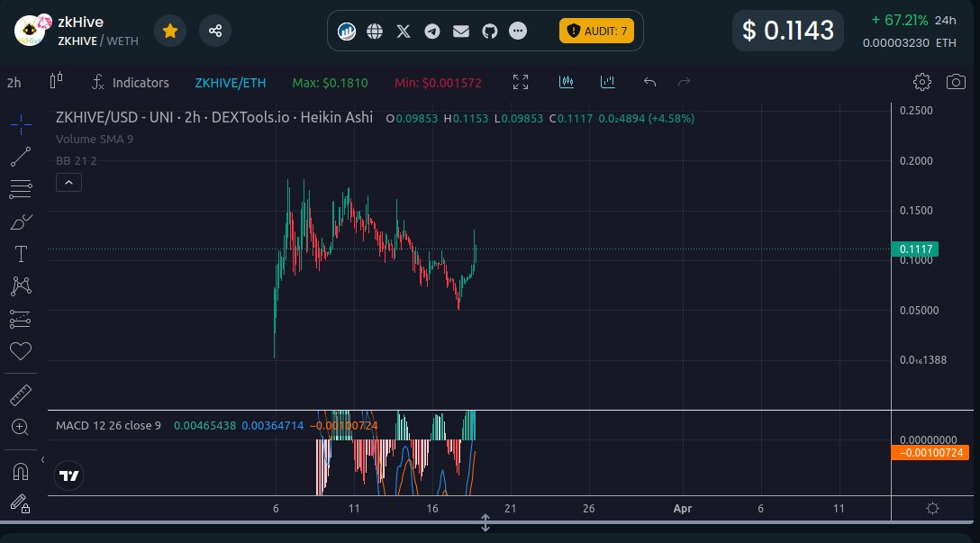980x543 pixels.
Task: Click the zkHive token logo
Action: 32,31
